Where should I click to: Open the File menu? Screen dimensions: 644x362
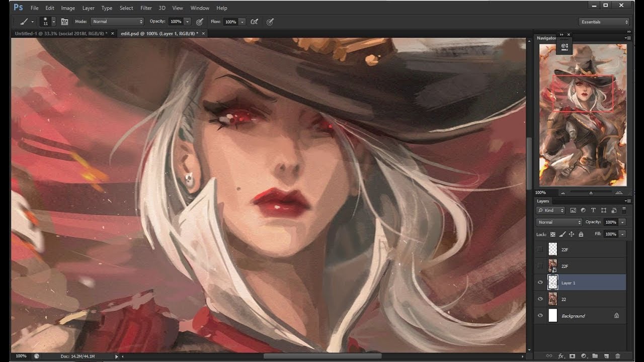pyautogui.click(x=34, y=8)
